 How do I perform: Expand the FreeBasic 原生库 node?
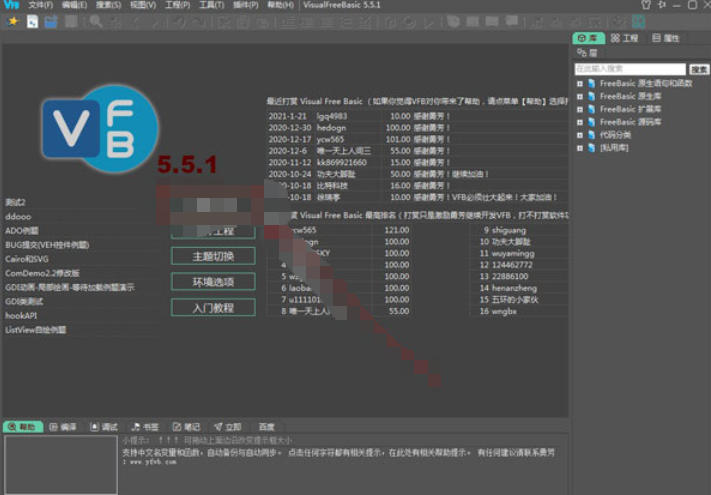coord(580,96)
